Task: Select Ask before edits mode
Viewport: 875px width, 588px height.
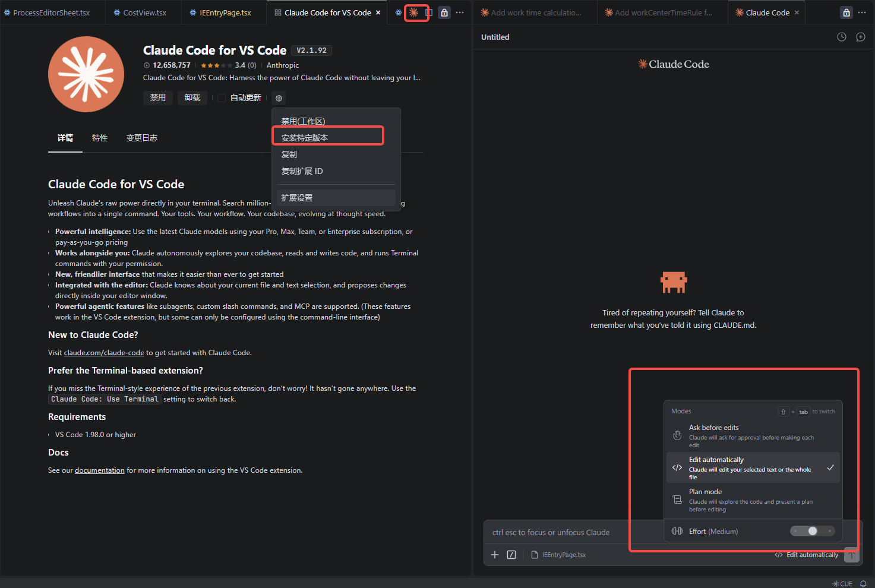Action: tap(753, 436)
